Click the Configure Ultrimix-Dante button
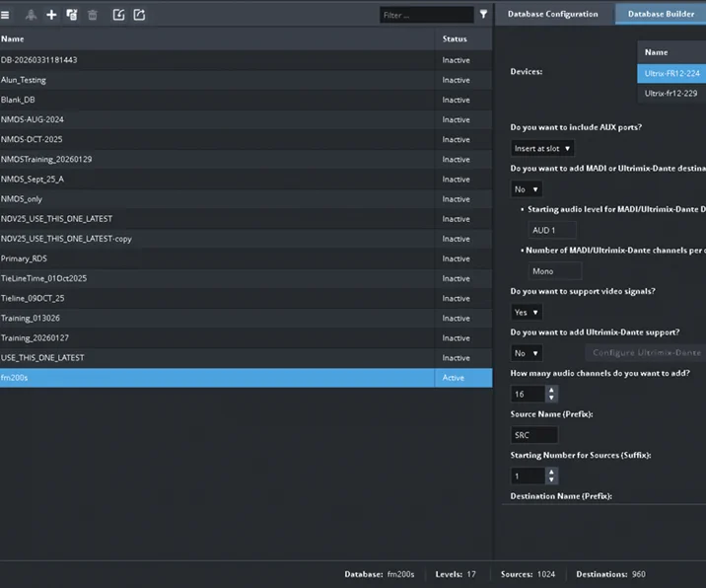The image size is (706, 588). pyautogui.click(x=646, y=353)
